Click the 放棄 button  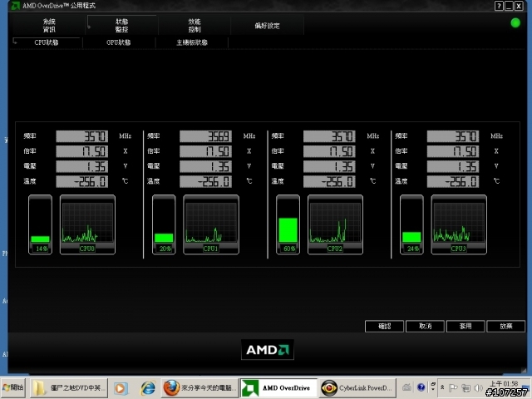pos(505,326)
